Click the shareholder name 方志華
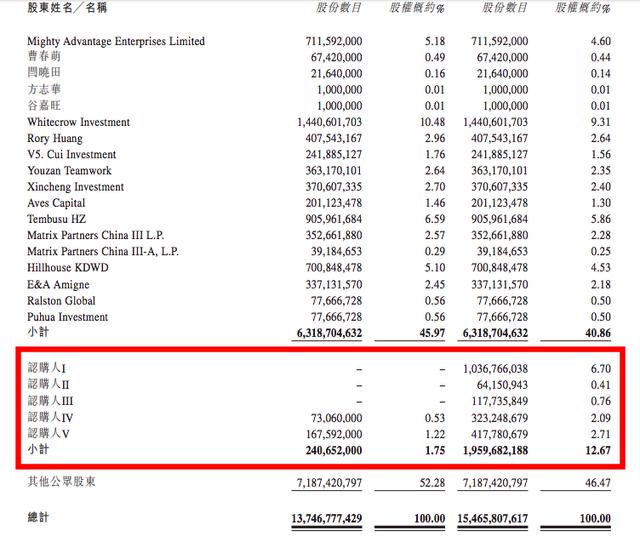Image resolution: width=640 pixels, height=542 pixels. tap(44, 89)
